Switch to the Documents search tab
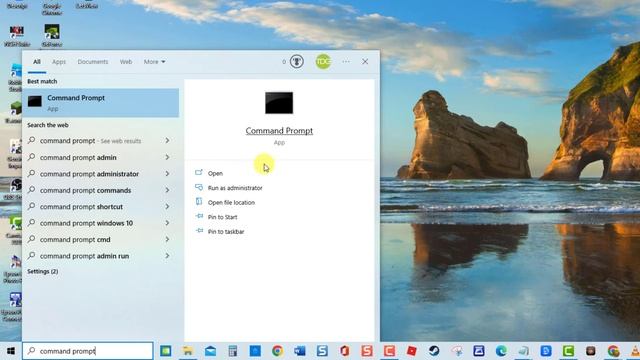Image resolution: width=640 pixels, height=360 pixels. tap(93, 62)
